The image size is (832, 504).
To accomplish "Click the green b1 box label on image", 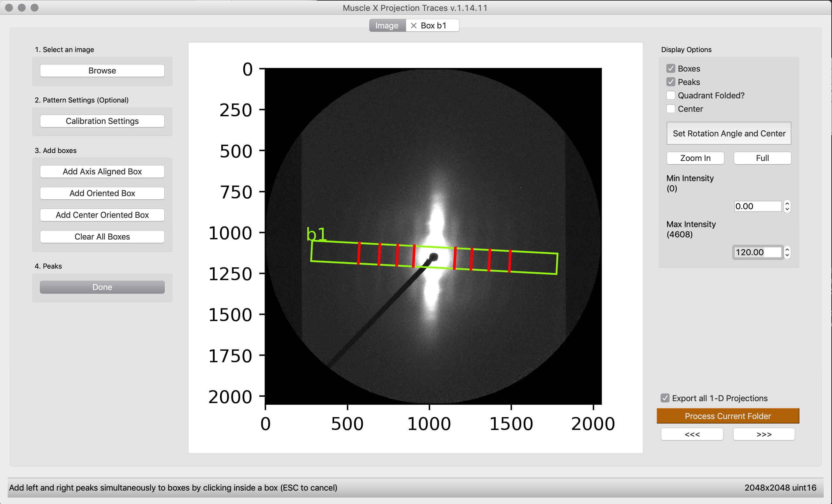I will pyautogui.click(x=316, y=234).
